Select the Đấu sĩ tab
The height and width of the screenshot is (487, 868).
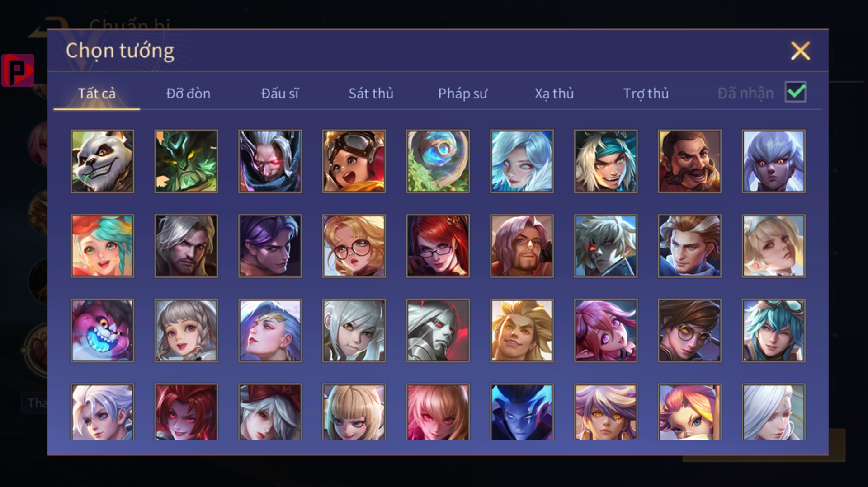coord(280,94)
